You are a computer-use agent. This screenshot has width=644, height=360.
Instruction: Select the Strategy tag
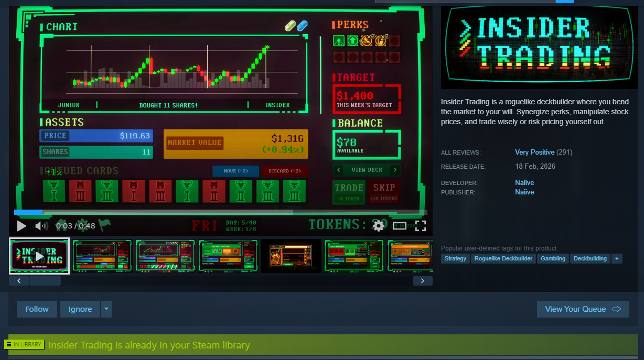[455, 258]
